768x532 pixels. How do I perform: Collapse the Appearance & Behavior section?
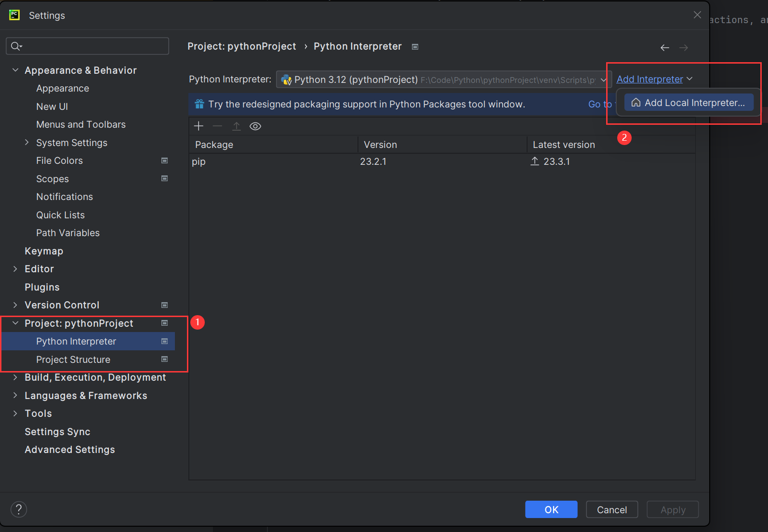(x=15, y=70)
